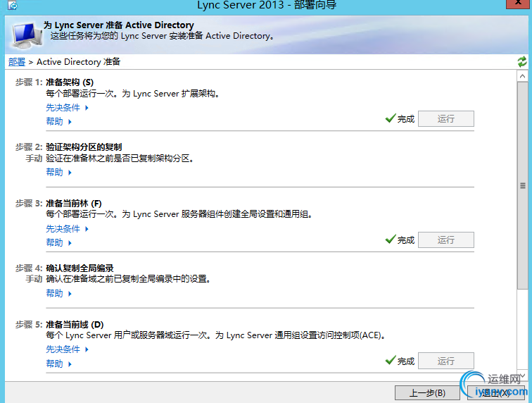Viewport: 532px width, 403px height.
Task: Click step 2 title 验证架构分区的复制
Action: click(84, 147)
